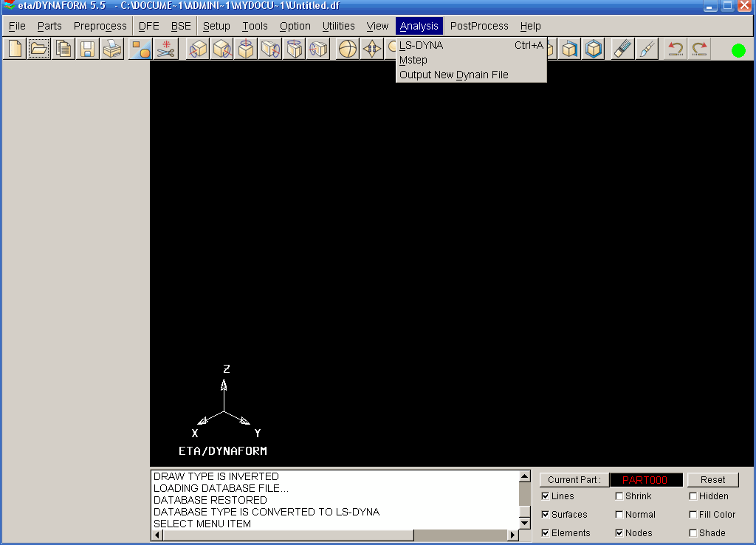Image resolution: width=756 pixels, height=545 pixels.
Task: Click the stacked documents import icon
Action: [x=63, y=49]
